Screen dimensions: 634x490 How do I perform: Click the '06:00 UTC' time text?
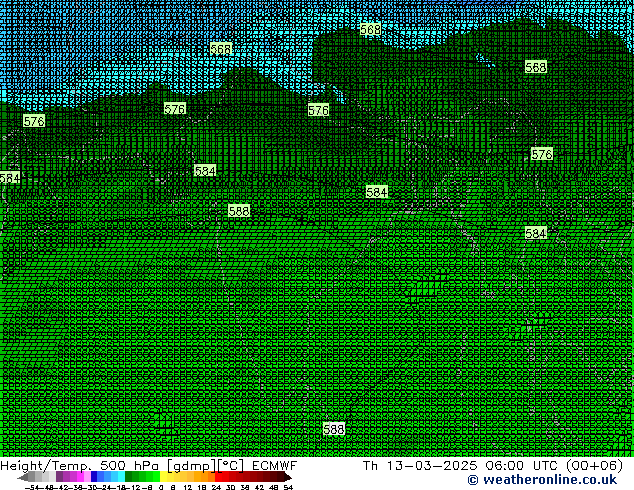[x=522, y=466]
